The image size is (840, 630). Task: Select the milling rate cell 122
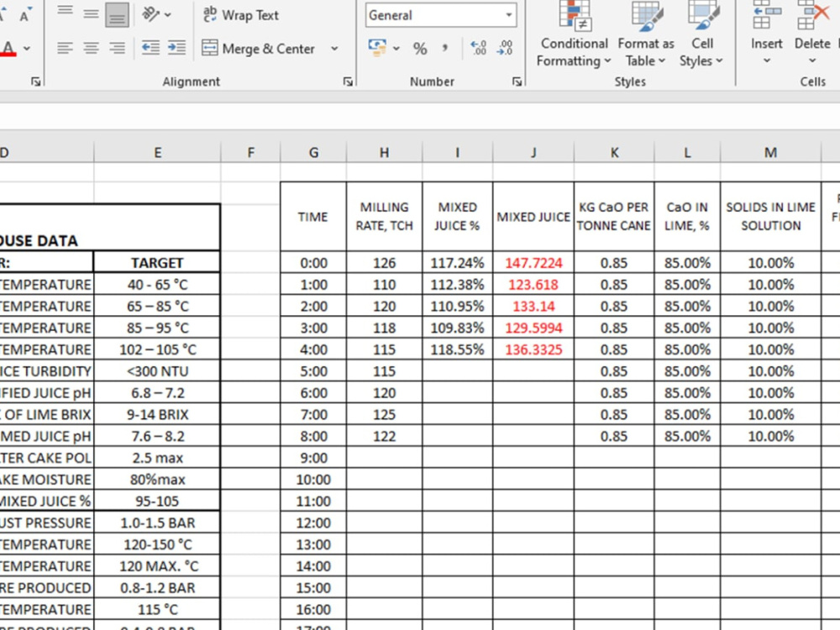(x=384, y=437)
